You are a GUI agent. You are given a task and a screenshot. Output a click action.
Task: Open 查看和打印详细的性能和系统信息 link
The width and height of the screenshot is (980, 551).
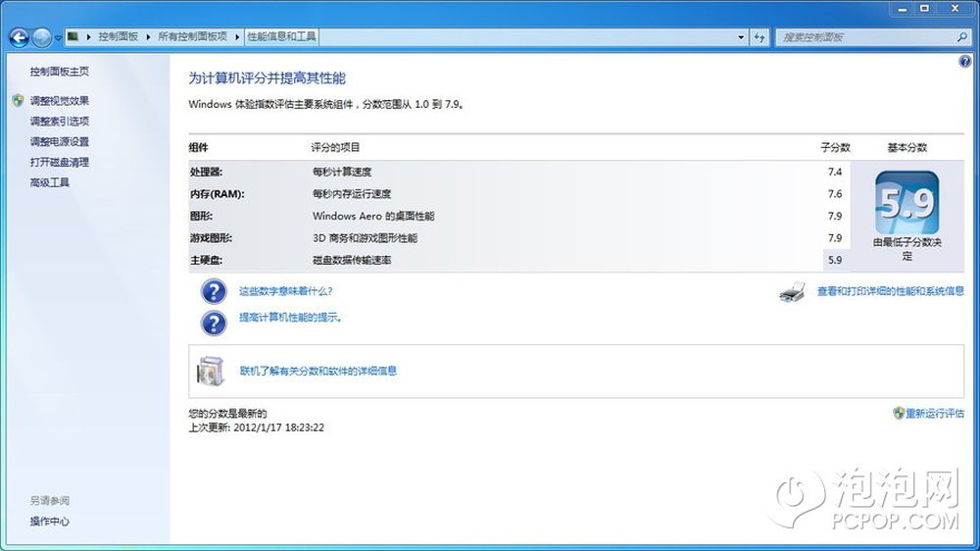click(891, 291)
